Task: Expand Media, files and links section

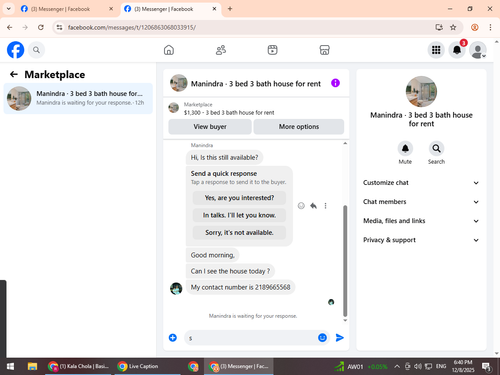Action: pos(421,221)
